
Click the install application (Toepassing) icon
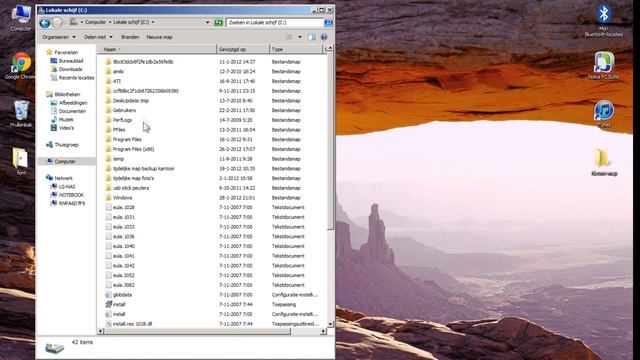108,304
